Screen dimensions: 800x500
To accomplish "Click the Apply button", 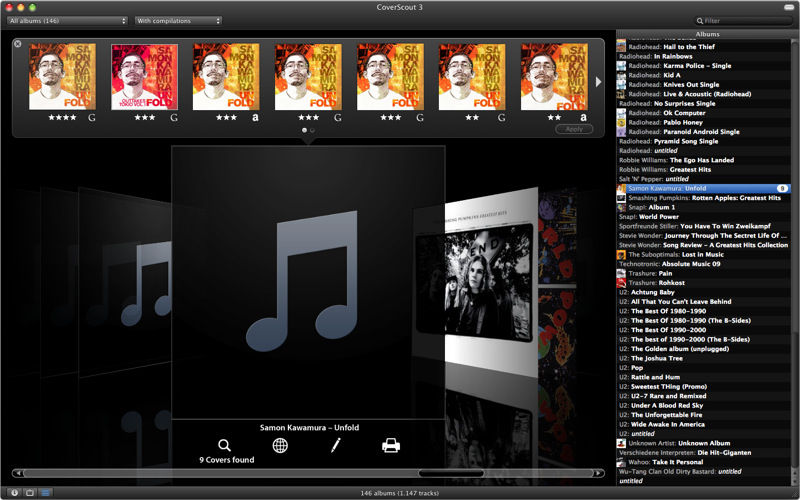I will (574, 129).
